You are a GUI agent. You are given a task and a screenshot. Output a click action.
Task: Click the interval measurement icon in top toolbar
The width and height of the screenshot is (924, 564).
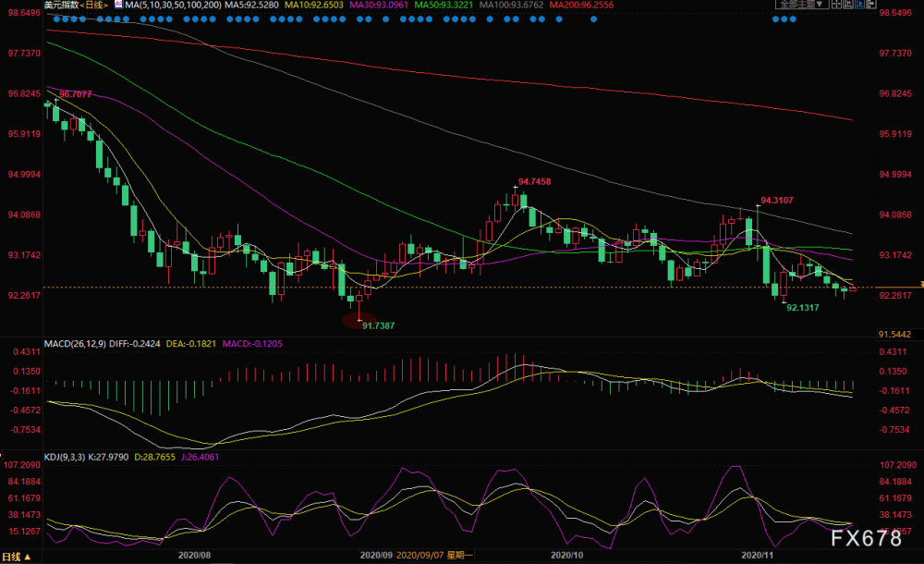(848, 4)
